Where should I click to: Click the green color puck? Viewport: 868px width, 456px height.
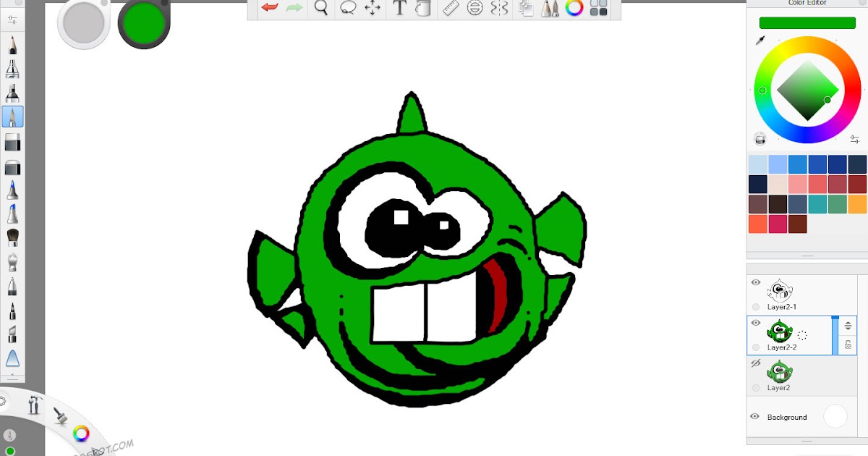coord(144,24)
